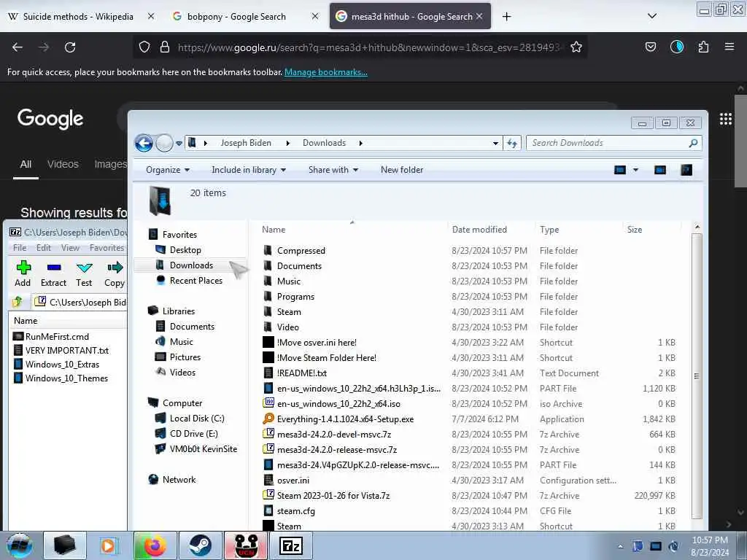Click the Explorer forward arrow button
The width and height of the screenshot is (747, 560).
[x=164, y=143]
